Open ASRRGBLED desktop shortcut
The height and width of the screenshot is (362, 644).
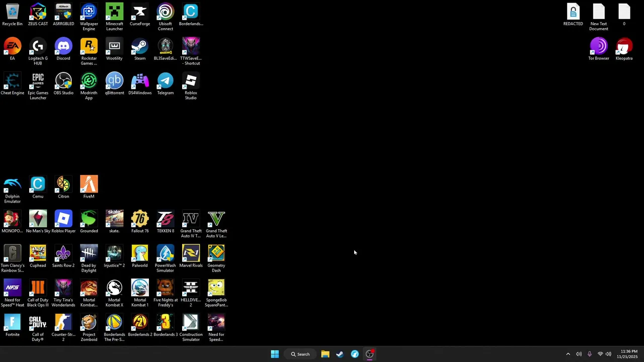point(63,15)
